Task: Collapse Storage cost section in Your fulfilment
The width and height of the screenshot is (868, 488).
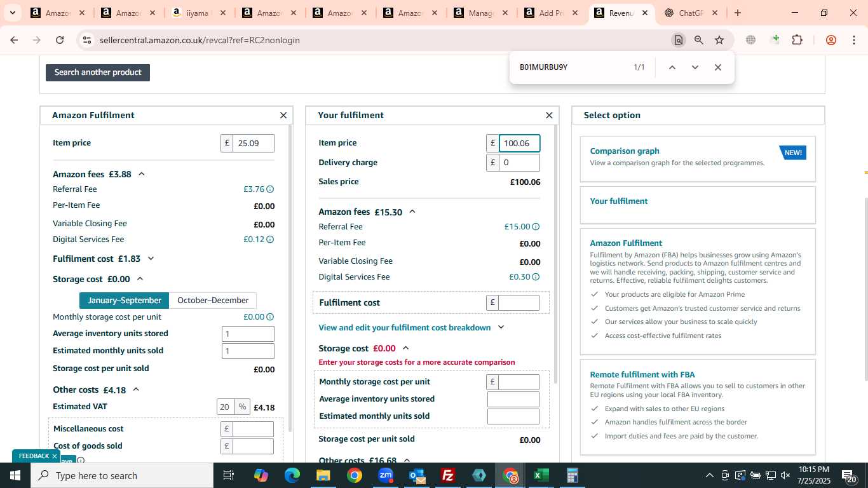Action: pos(406,348)
